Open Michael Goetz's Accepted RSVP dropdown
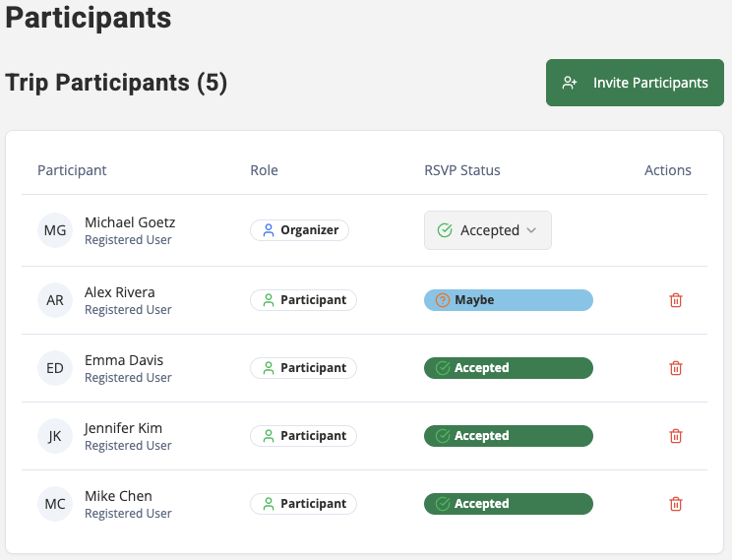732x560 pixels. (488, 230)
